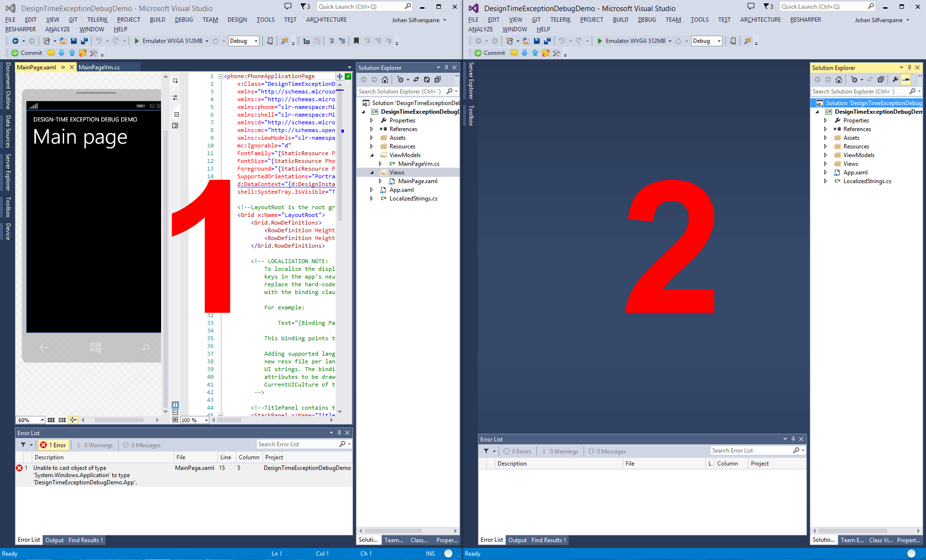This screenshot has width=926, height=560.
Task: Switch to the Output tab below the Error List
Action: click(x=54, y=540)
